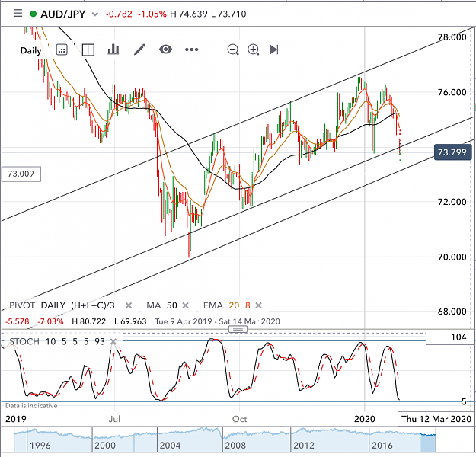Select the pencil drawing tool
Screen dimensions: 476x457
click(139, 50)
